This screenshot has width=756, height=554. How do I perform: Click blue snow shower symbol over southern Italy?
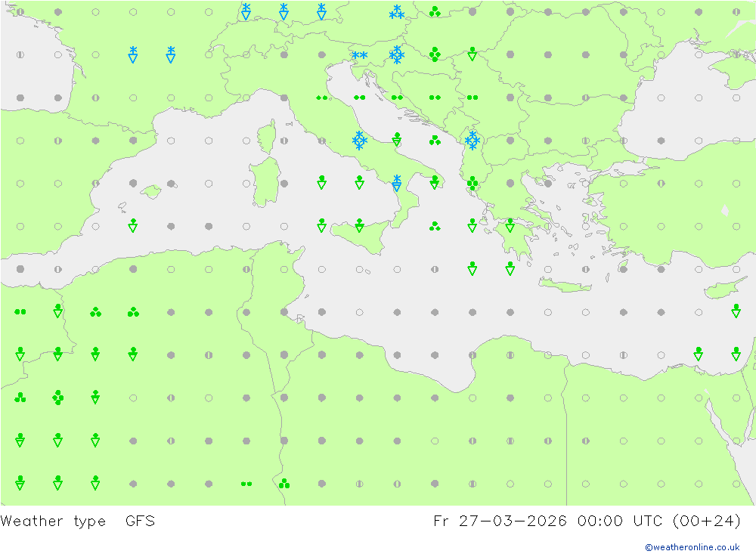(x=397, y=183)
